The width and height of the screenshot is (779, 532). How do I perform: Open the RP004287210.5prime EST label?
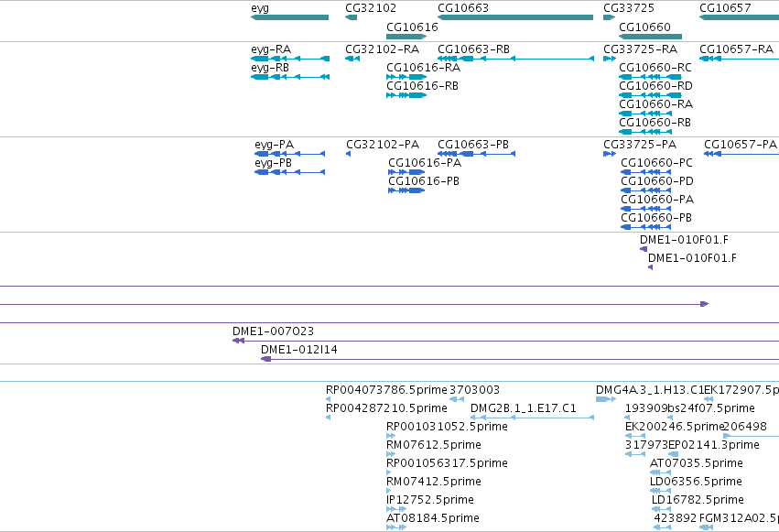[x=386, y=408]
